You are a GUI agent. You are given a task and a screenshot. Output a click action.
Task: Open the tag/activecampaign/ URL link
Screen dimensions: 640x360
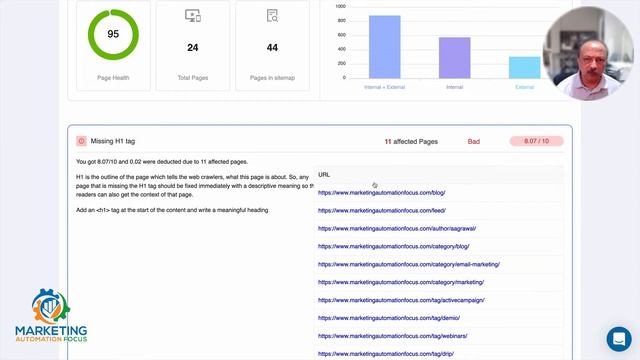401,300
